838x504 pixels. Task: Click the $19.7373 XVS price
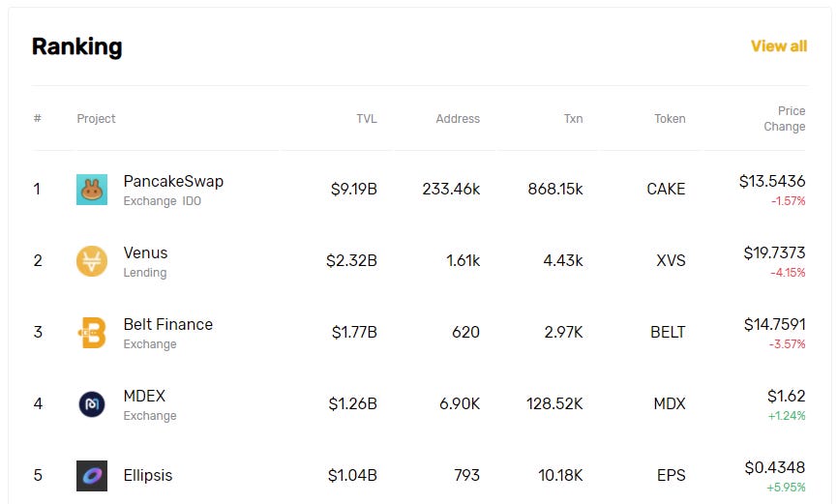(774, 252)
